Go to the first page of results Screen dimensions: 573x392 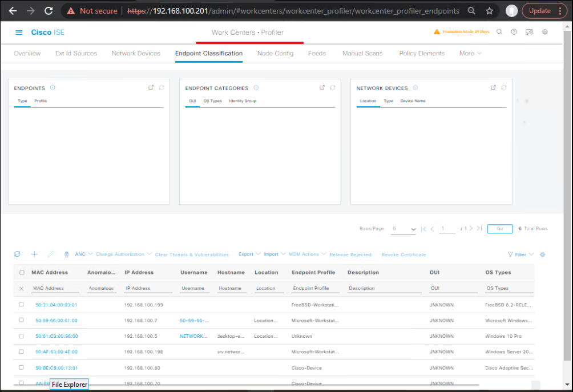(x=423, y=229)
